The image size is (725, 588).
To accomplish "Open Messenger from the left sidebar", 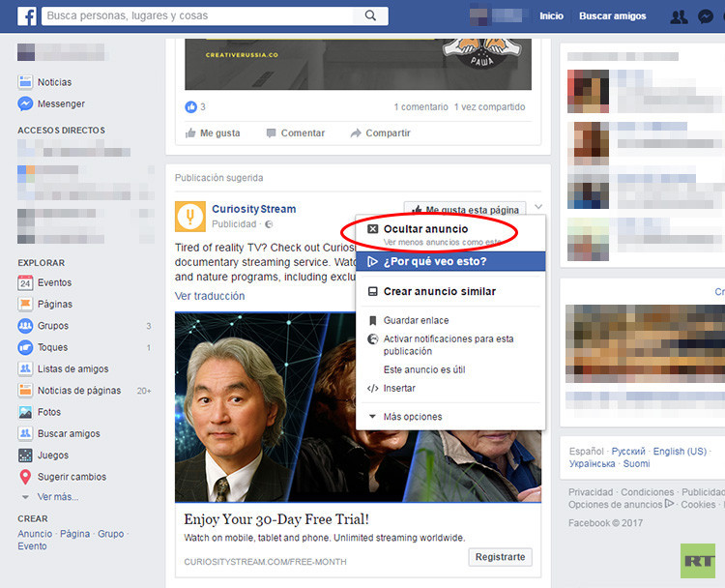I will [60, 103].
